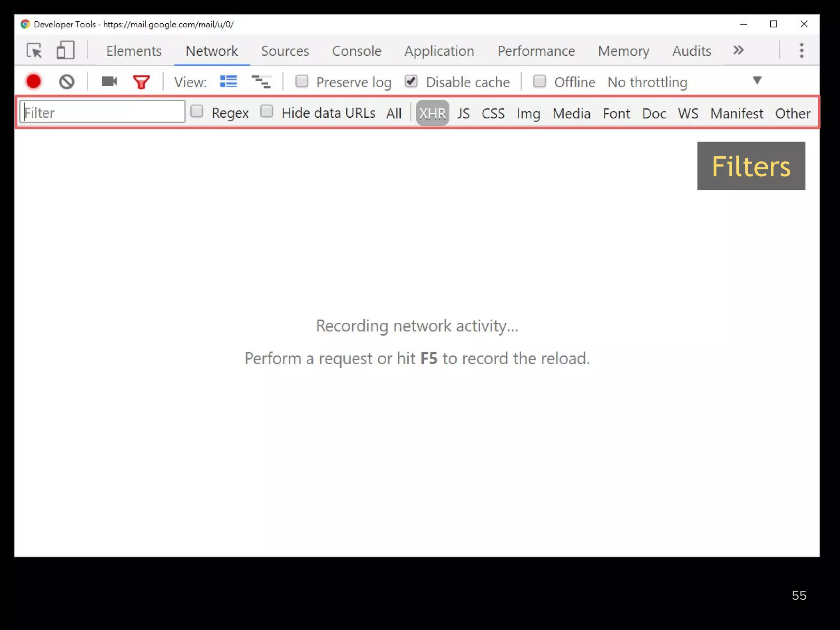This screenshot has height=630, width=840.
Task: Click the inspect element cursor icon
Action: coord(34,51)
